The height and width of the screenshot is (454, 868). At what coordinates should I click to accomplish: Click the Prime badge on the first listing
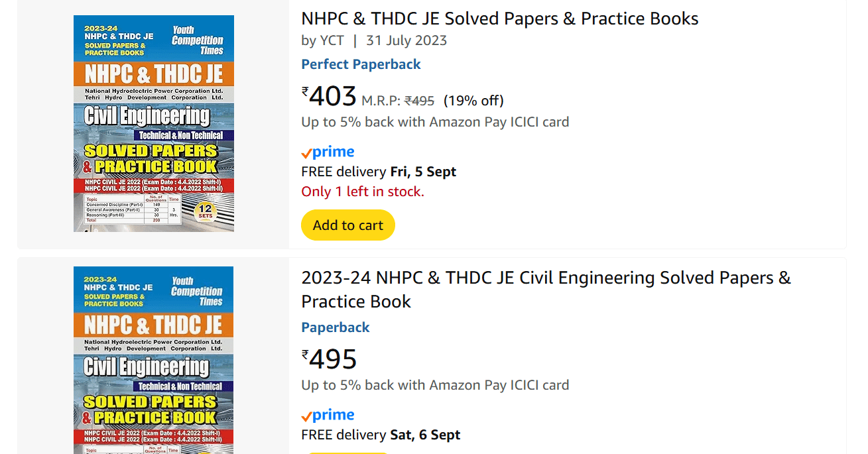click(328, 151)
